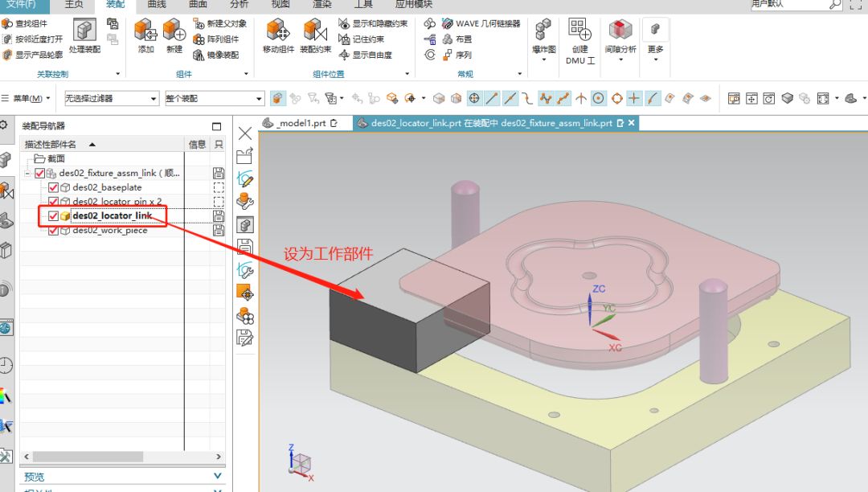868x492 pixels.
Task: Click the X icon at top of vertical toolbar
Action: click(x=244, y=133)
